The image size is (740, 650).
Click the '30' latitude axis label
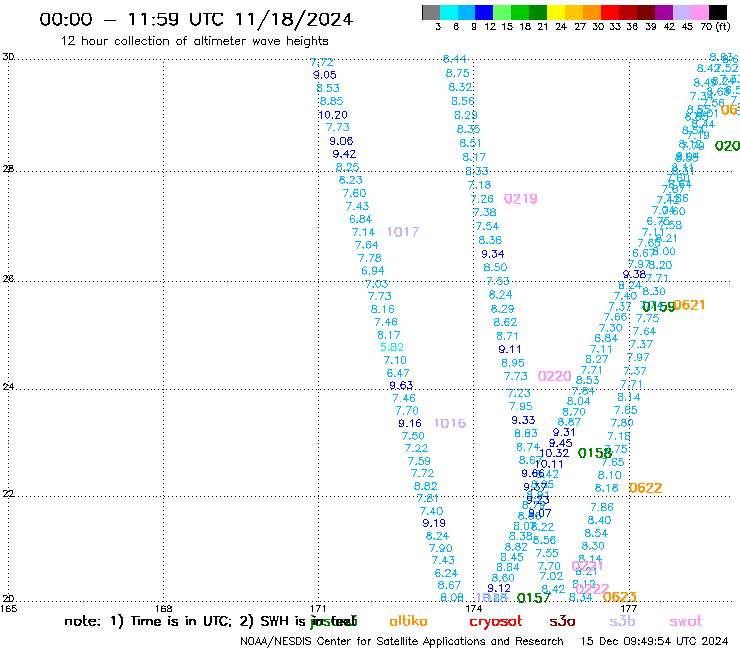(x=8, y=57)
